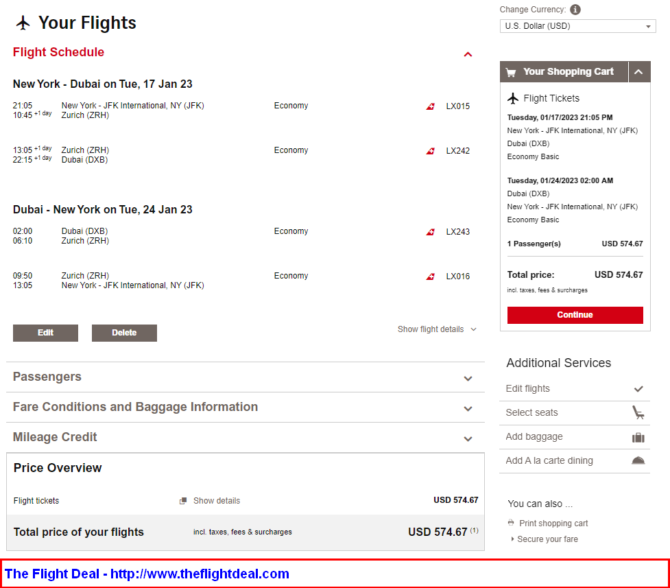The width and height of the screenshot is (670, 588).
Task: Open the Change Currency dropdown
Action: coord(577,26)
